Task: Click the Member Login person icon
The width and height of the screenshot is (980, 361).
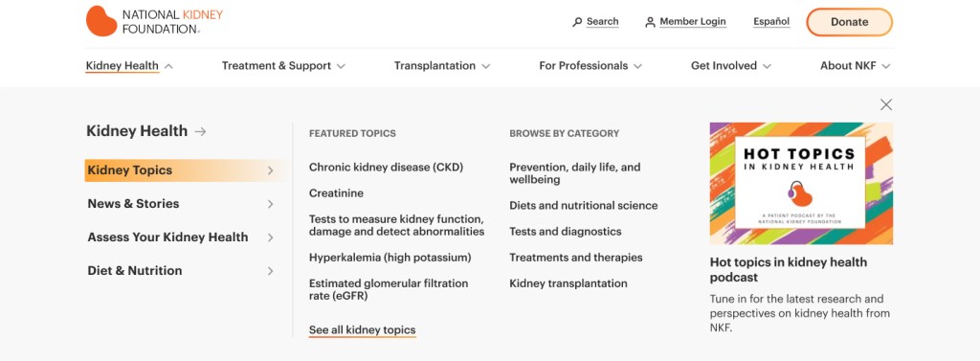Action: (650, 22)
